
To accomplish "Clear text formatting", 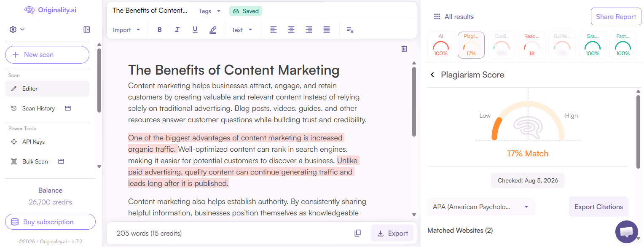I will point(350,30).
